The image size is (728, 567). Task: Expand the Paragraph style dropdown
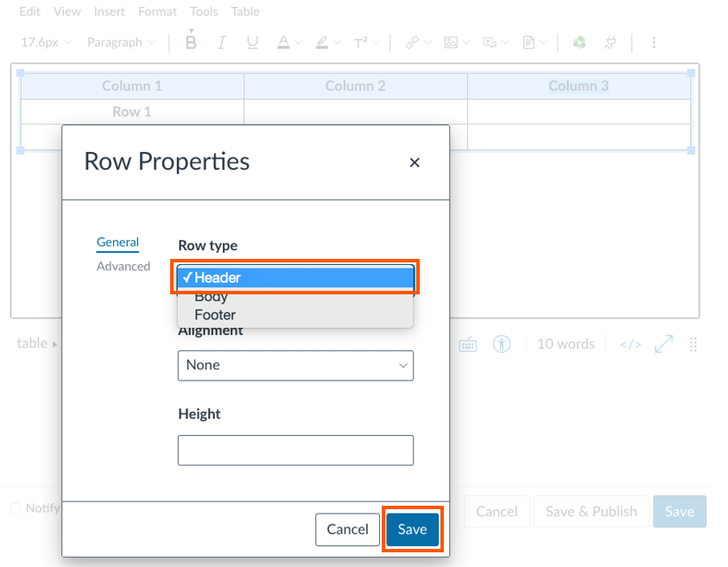(122, 42)
